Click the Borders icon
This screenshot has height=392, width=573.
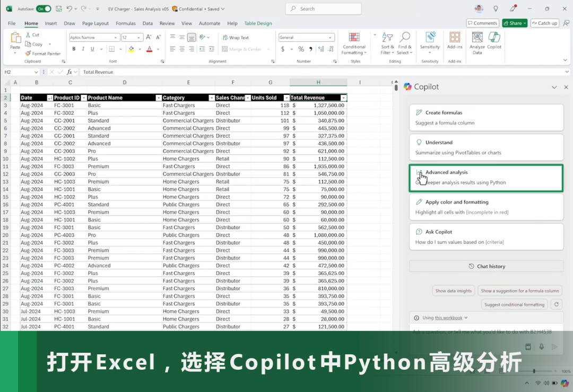pos(112,49)
